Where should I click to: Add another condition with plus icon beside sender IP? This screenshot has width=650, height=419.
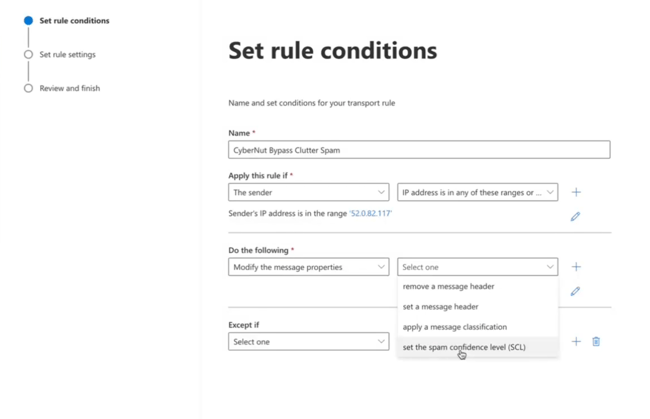point(576,192)
